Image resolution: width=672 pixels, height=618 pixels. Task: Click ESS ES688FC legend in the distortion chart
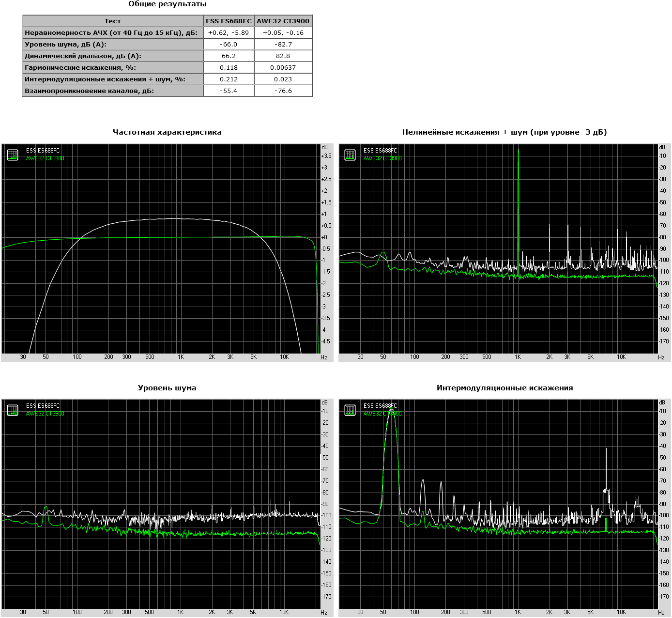[380, 151]
